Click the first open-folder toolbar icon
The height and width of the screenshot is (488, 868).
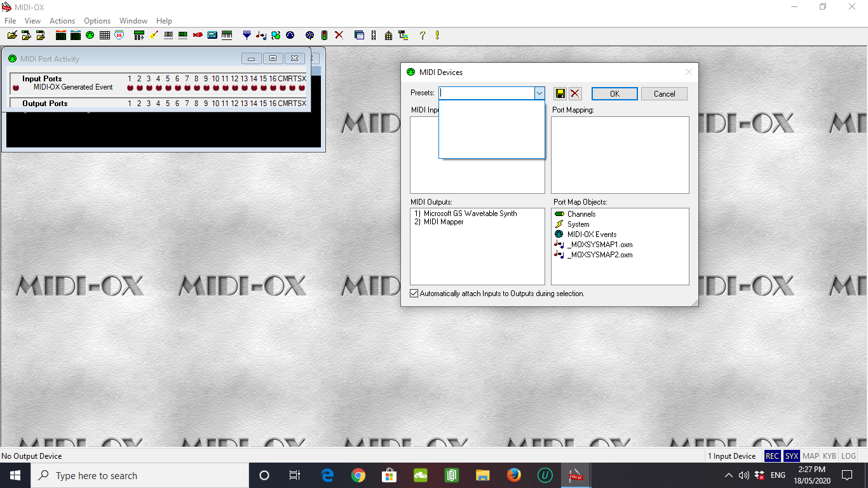[12, 36]
